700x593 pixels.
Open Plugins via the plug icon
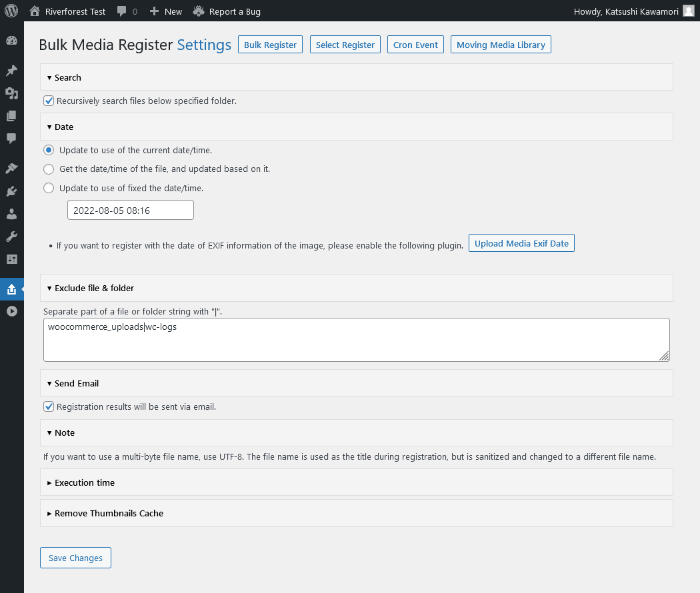11,191
